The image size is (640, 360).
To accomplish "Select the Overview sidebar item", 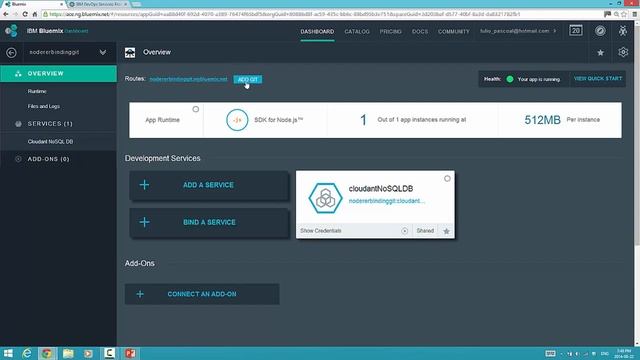I will [x=58, y=73].
